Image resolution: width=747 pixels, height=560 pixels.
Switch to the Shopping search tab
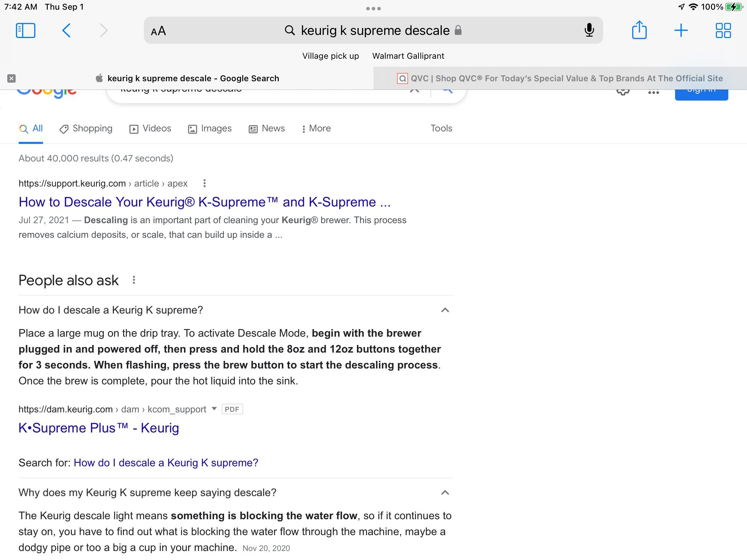(86, 129)
